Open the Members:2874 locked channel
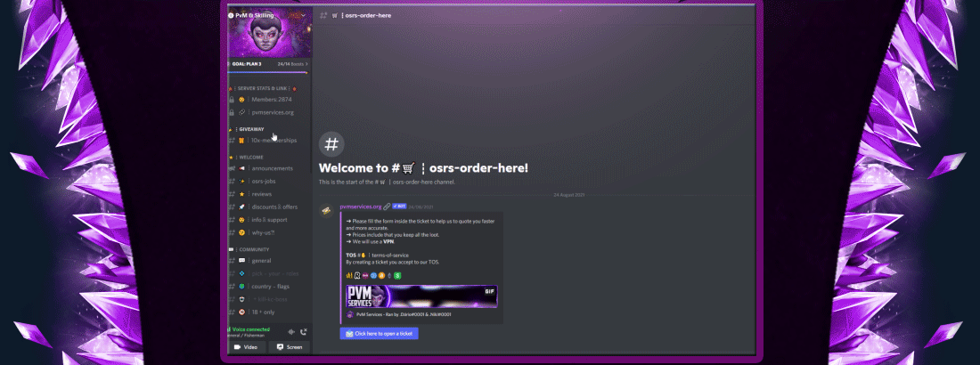Image resolution: width=980 pixels, height=365 pixels. pyautogui.click(x=269, y=100)
